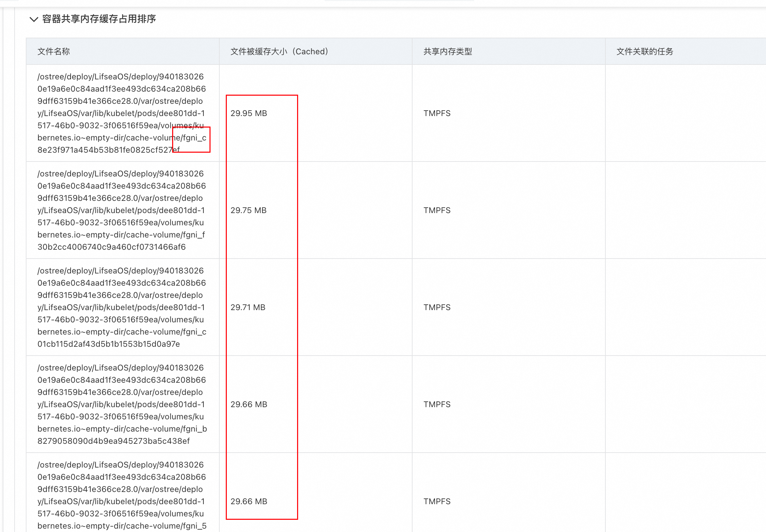Click 29.66 MB beside the fgni_b file
The height and width of the screenshot is (532, 766).
249,404
